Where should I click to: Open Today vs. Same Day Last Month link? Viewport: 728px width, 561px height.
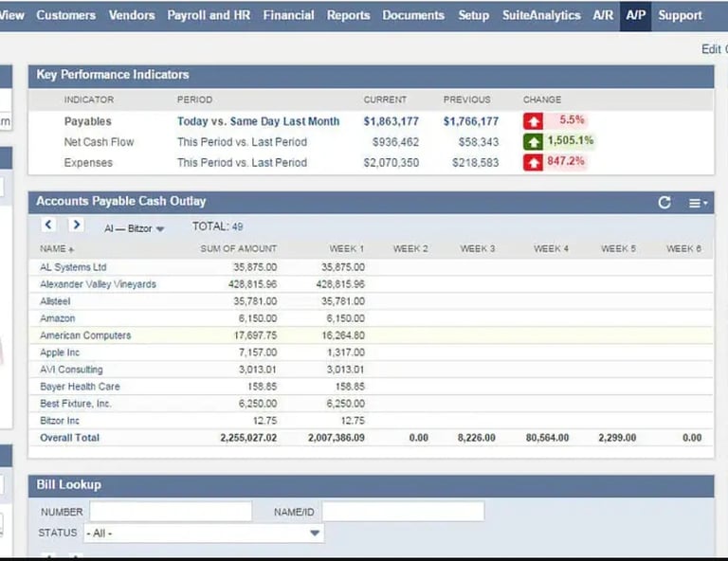coord(258,121)
